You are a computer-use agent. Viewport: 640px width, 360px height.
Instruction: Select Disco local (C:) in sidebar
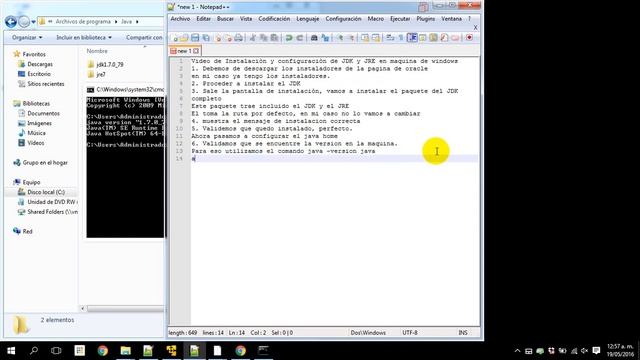click(41, 192)
